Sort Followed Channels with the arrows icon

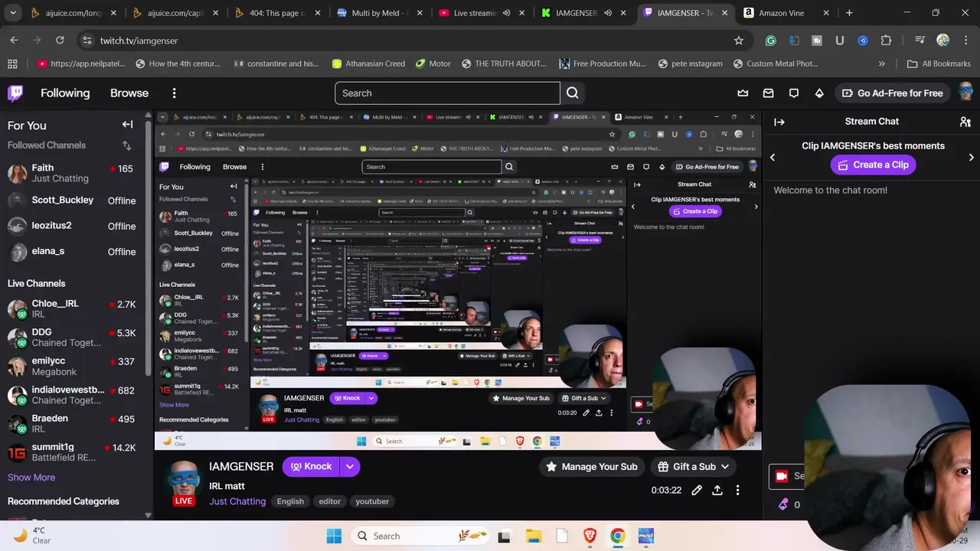126,145
